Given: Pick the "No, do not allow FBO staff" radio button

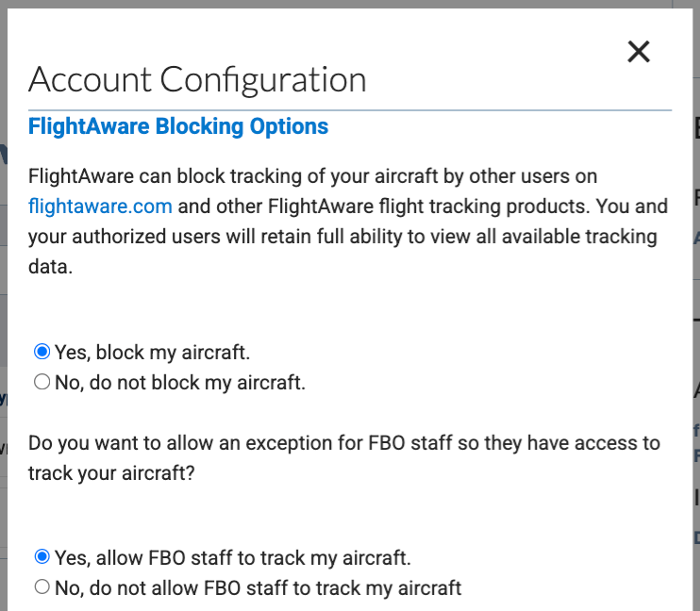Looking at the screenshot, I should 42,586.
